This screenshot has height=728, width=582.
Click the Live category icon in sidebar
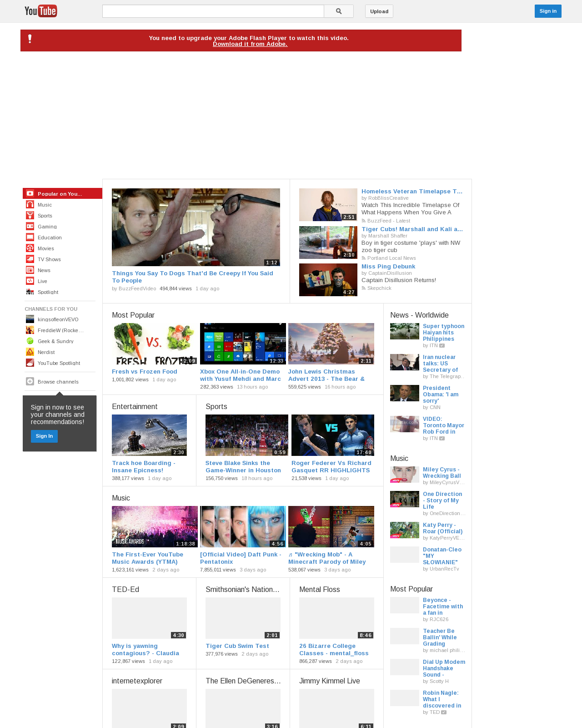pos(30,281)
